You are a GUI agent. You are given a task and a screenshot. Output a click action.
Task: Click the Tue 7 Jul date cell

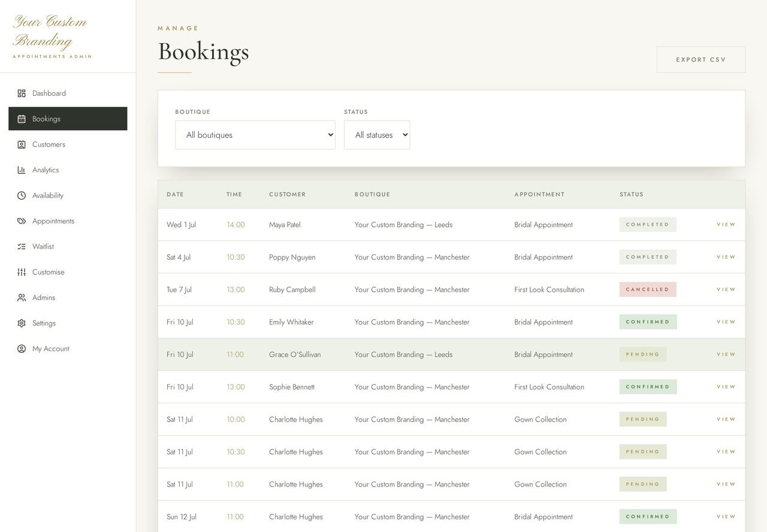coord(179,289)
